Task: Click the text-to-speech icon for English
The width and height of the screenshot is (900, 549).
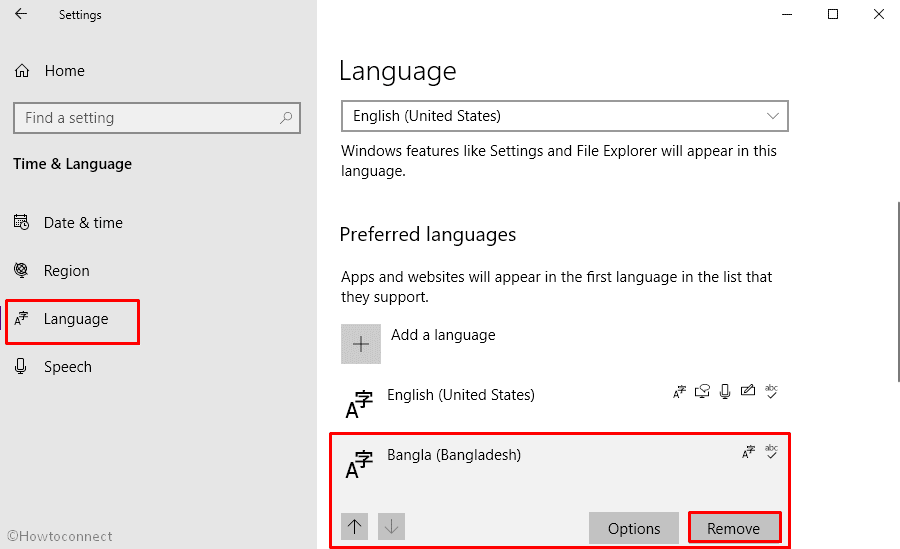Action: [x=702, y=392]
